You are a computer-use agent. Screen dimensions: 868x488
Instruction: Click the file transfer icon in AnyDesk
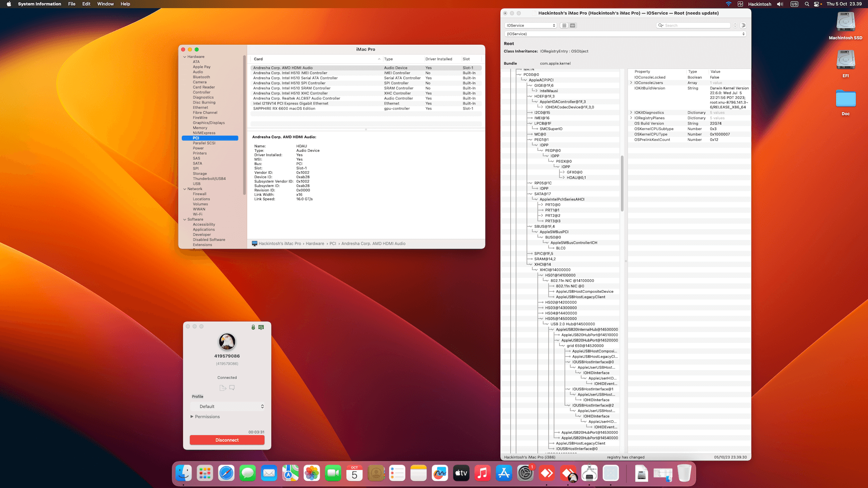(222, 388)
